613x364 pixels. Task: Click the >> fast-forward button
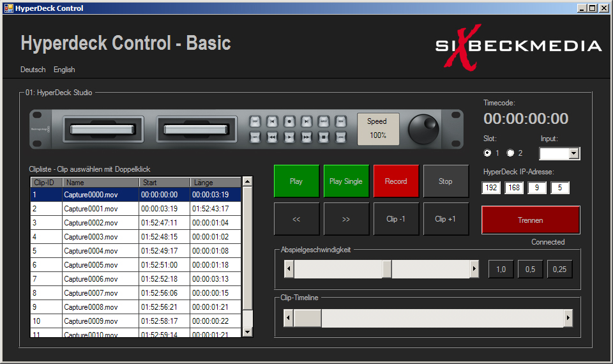click(x=346, y=219)
